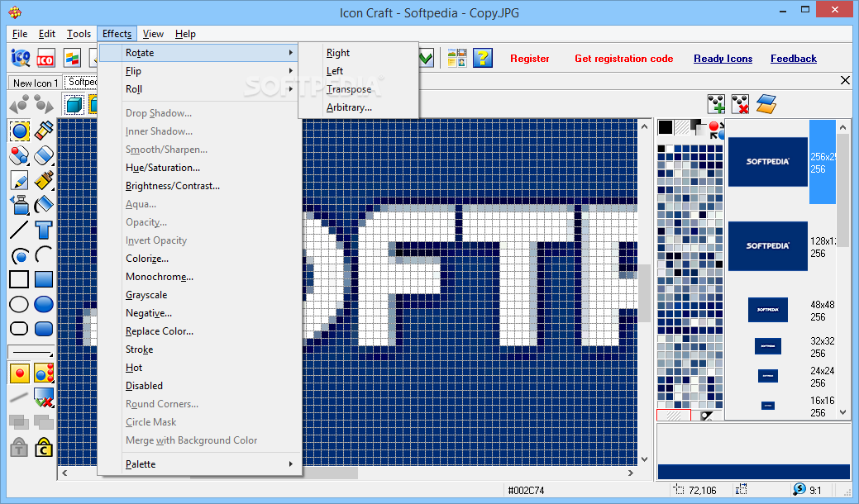The width and height of the screenshot is (859, 504).
Task: Choose the outlined Rectangle tool
Action: [x=19, y=279]
